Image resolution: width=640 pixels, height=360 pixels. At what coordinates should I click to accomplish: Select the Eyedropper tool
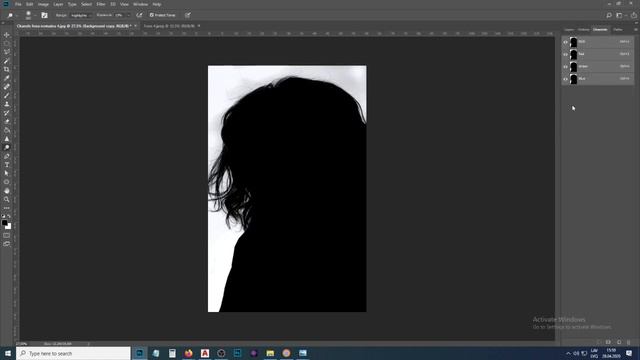click(7, 78)
